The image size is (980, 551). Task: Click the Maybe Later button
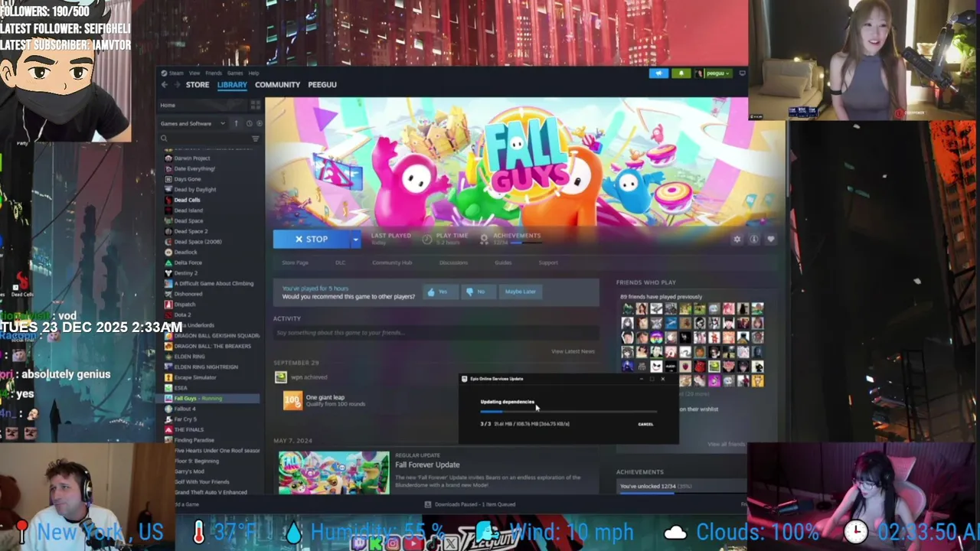(520, 292)
